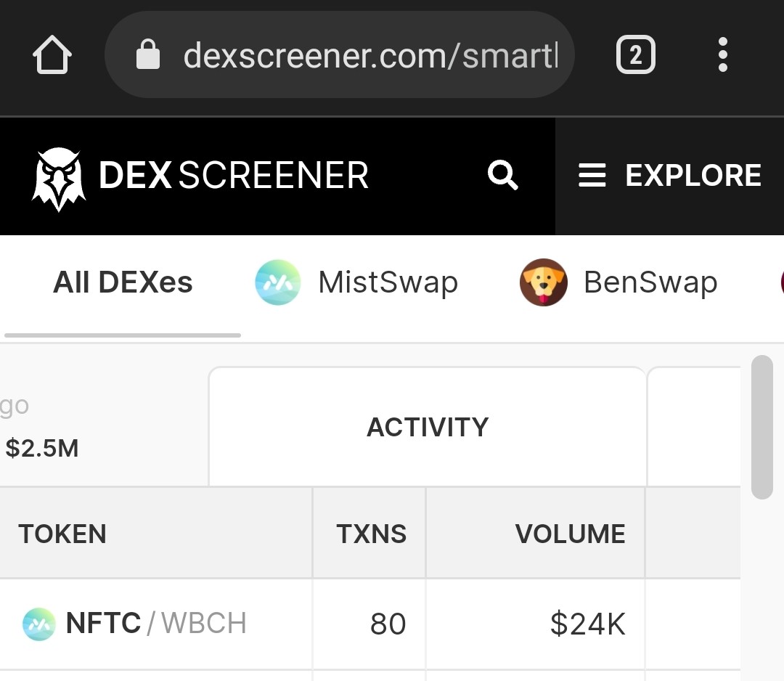Click the vertical scrollbar thumb

[x=762, y=427]
